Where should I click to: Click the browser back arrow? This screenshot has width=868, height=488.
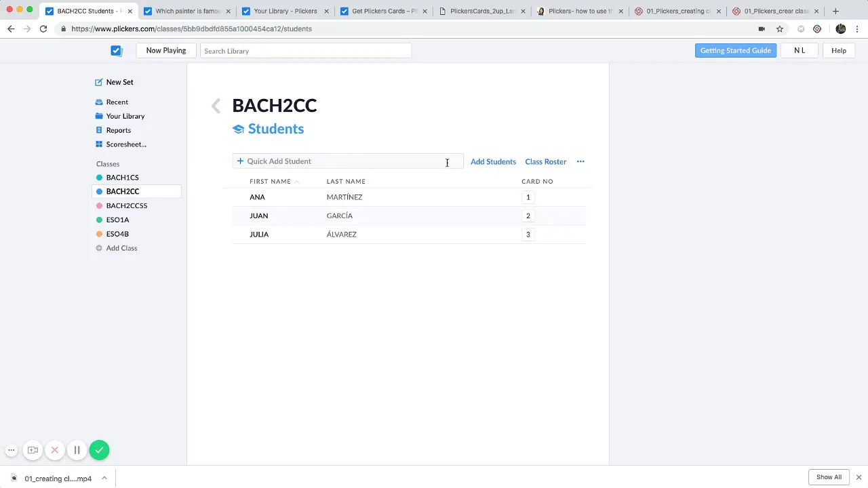point(11,28)
